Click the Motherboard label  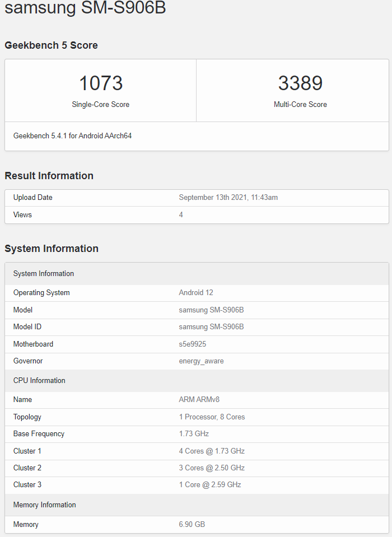(x=33, y=344)
